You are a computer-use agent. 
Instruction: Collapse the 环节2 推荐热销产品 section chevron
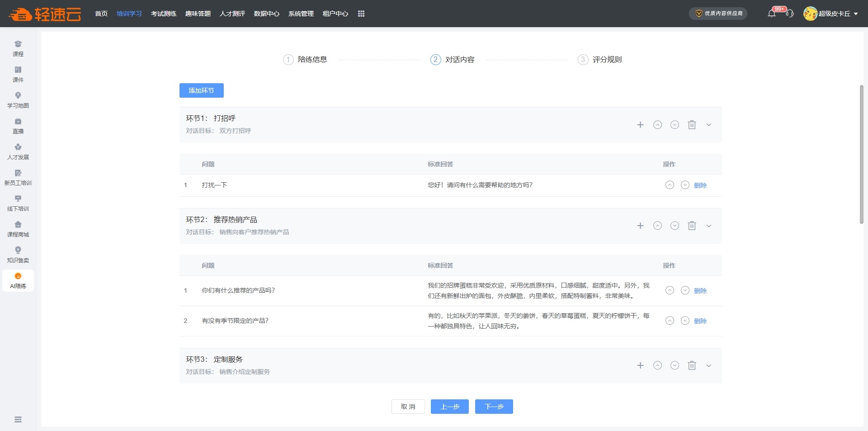709,226
